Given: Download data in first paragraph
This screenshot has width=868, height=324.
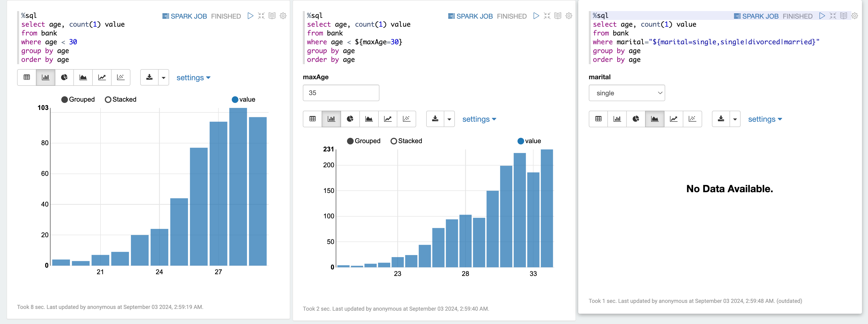Looking at the screenshot, I should [x=149, y=77].
